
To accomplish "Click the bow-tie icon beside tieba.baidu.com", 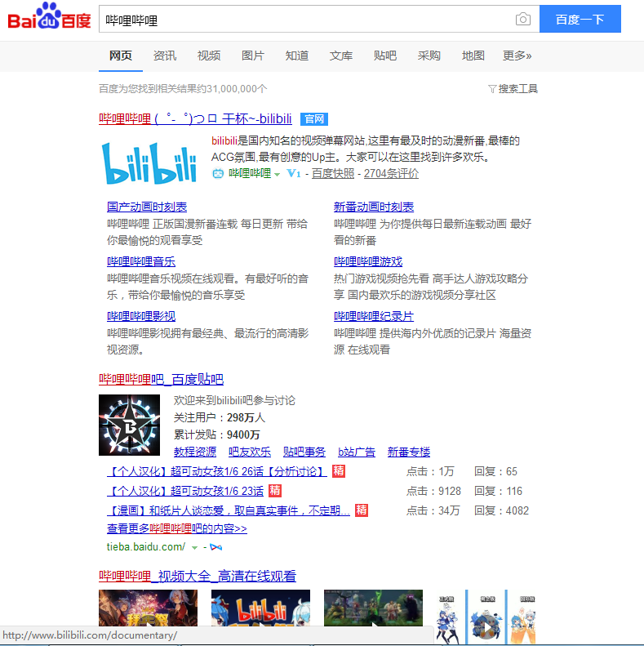I will tap(216, 546).
